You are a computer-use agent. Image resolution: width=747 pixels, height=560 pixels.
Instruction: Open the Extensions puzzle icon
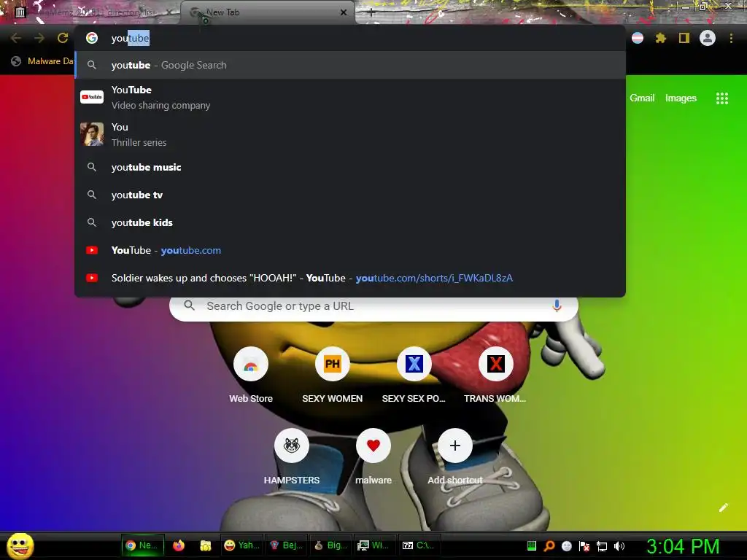coord(660,38)
